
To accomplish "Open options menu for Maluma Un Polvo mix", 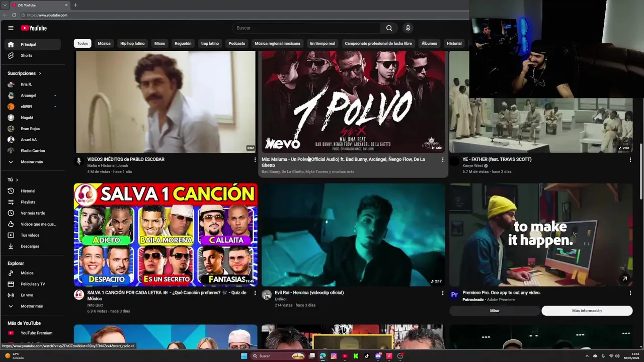I will tap(442, 160).
